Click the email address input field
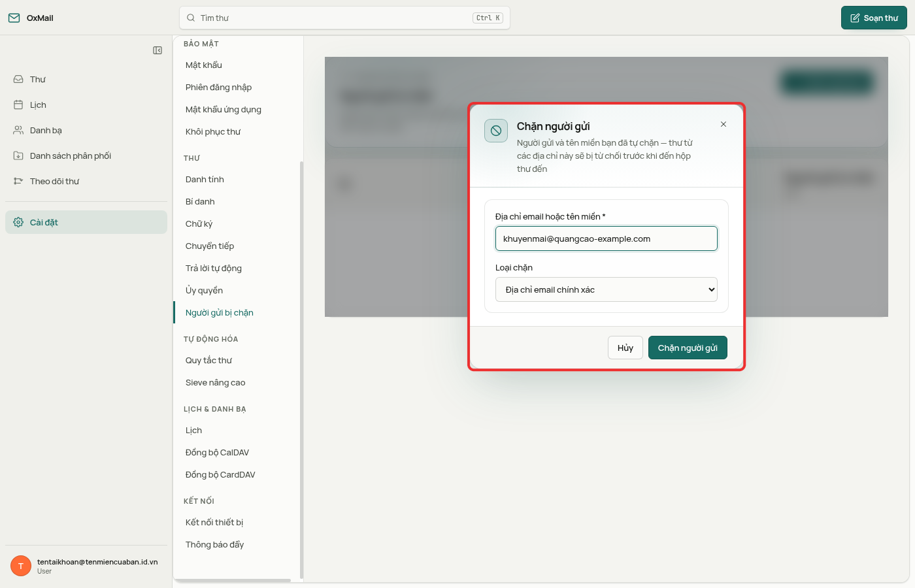The height and width of the screenshot is (588, 915). pyautogui.click(x=607, y=238)
